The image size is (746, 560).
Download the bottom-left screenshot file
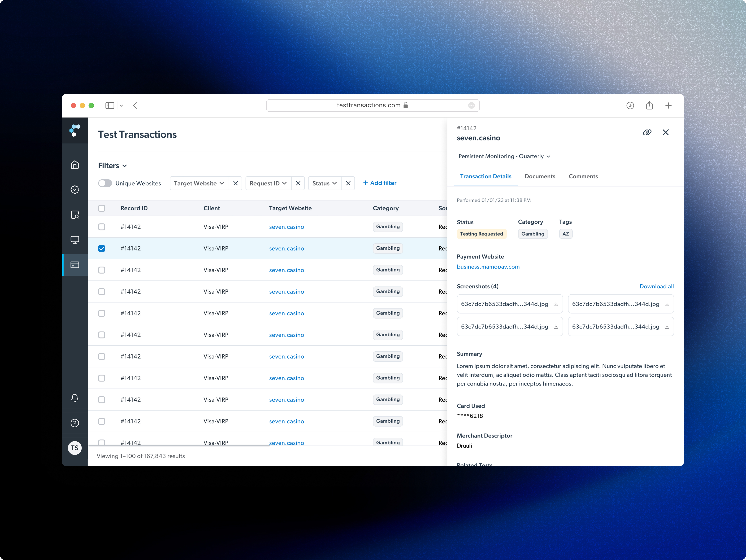coord(556,327)
